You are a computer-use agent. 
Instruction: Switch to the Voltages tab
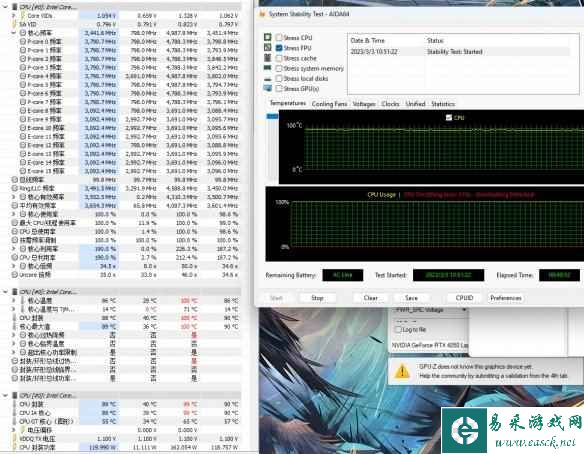click(364, 104)
